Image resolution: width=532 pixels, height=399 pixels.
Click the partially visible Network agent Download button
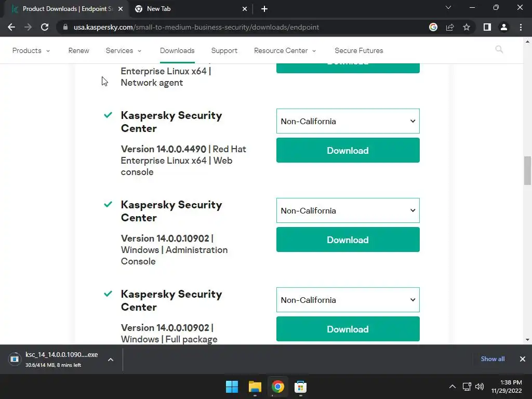click(348, 68)
